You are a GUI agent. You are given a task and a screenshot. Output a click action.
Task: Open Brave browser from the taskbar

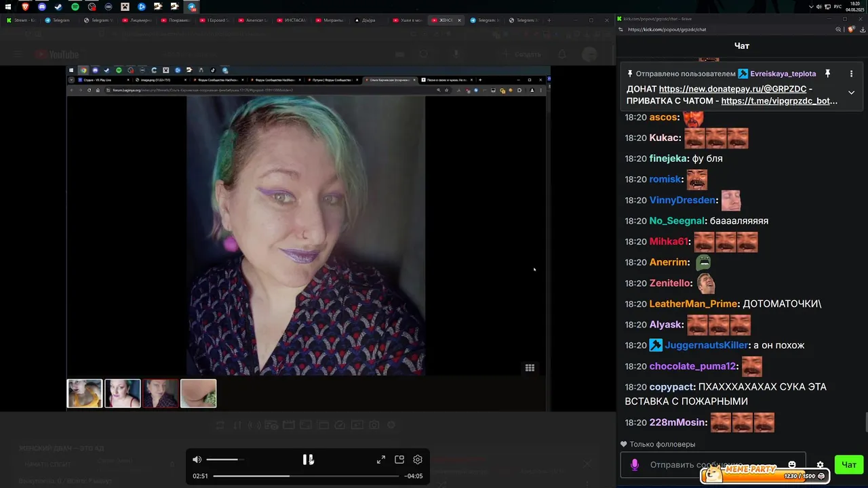[x=25, y=7]
